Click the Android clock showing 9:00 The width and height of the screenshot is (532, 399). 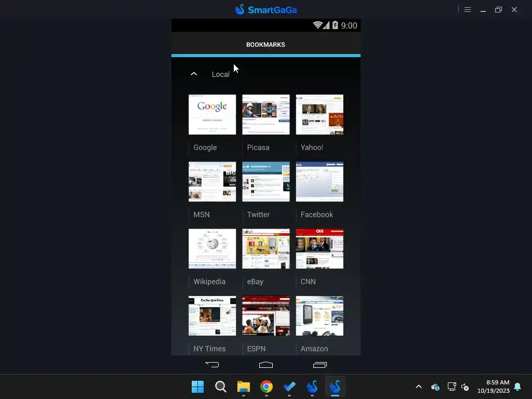click(349, 25)
